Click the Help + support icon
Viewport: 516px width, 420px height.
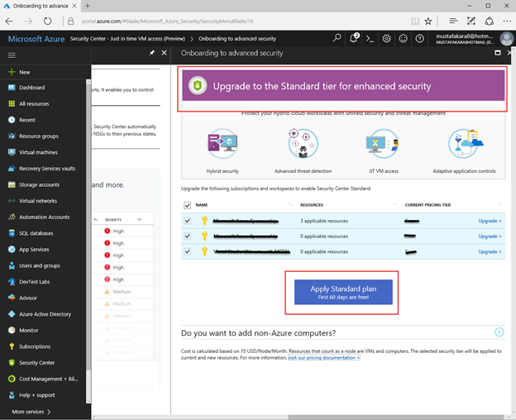coord(12,395)
